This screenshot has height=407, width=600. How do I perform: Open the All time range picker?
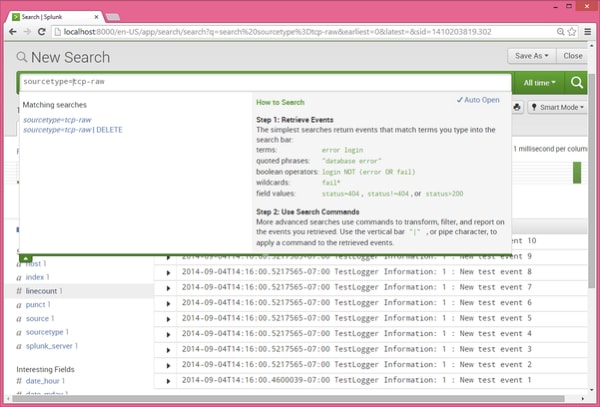pos(539,83)
